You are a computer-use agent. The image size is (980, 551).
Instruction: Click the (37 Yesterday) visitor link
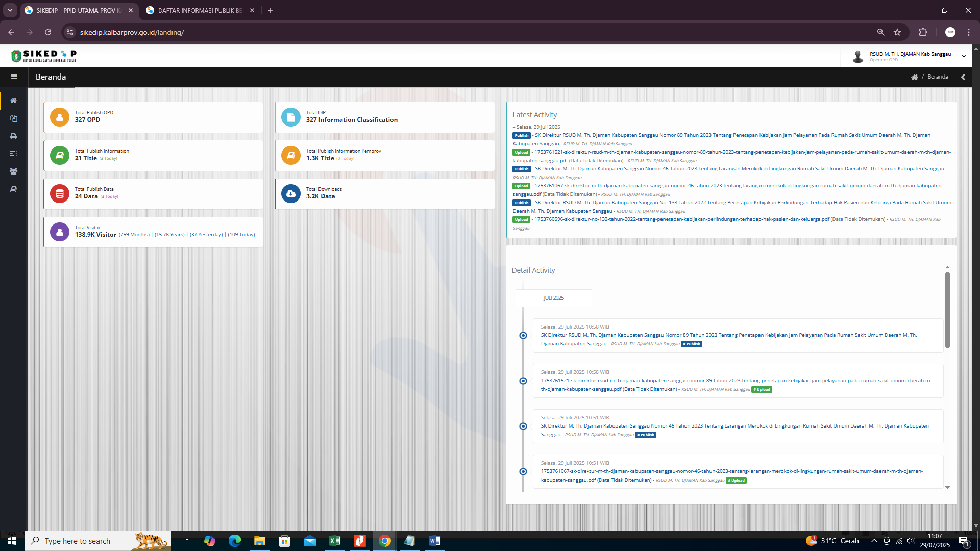206,235
